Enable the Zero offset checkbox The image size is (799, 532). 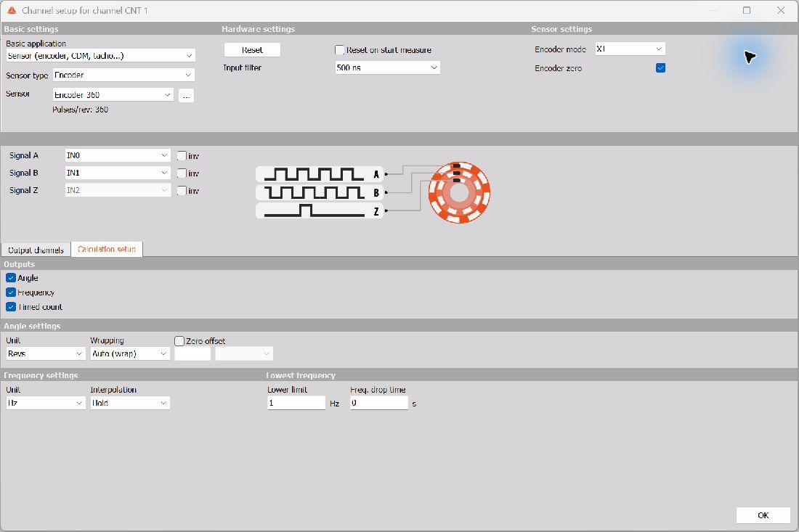tap(179, 341)
